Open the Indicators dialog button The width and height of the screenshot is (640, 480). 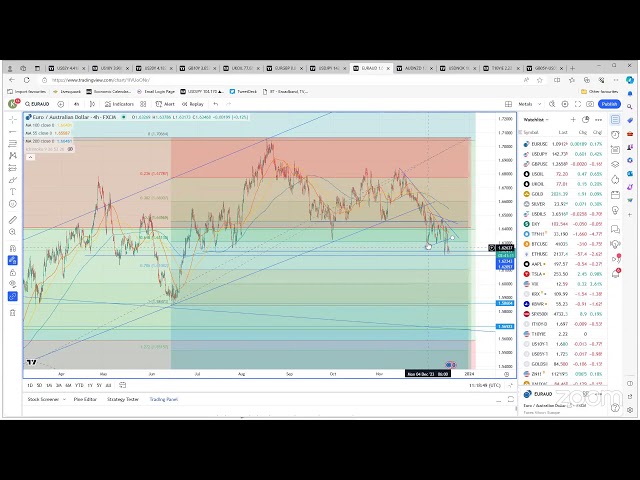121,104
